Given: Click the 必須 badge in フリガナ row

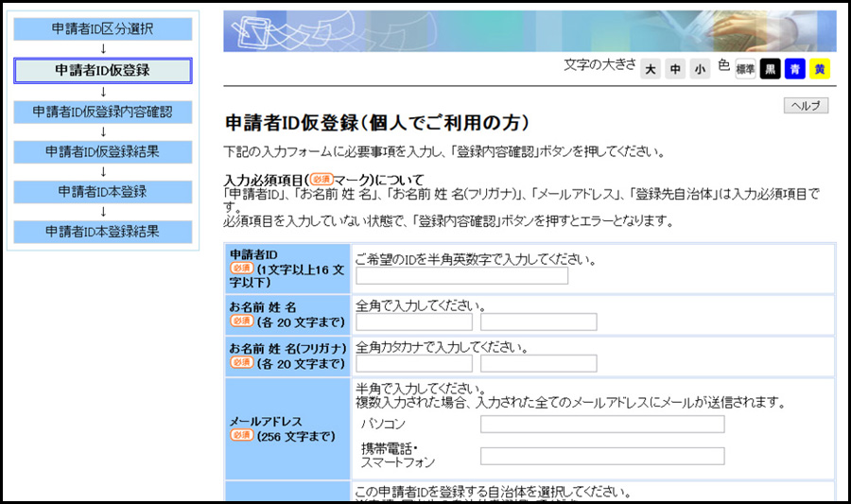Looking at the screenshot, I should click(x=241, y=362).
